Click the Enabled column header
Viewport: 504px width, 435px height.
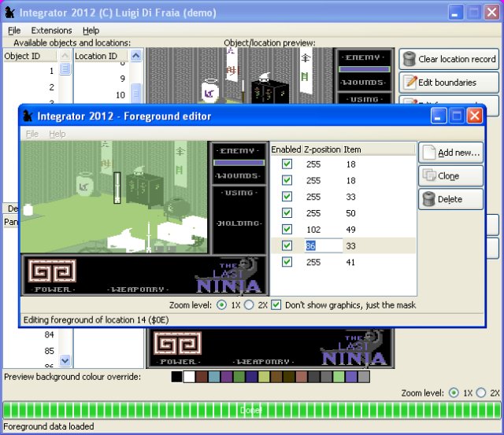(286, 149)
